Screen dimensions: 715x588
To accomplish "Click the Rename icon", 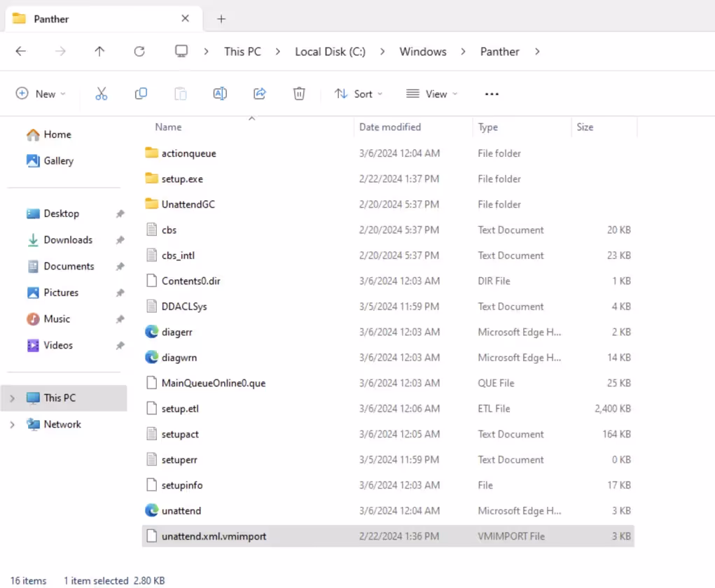I will click(x=220, y=94).
